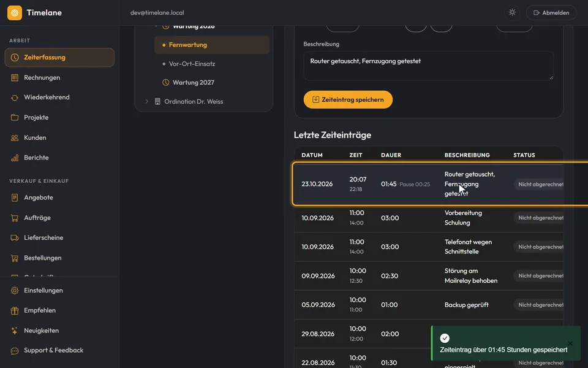Click the Timelane logo icon

(15, 13)
